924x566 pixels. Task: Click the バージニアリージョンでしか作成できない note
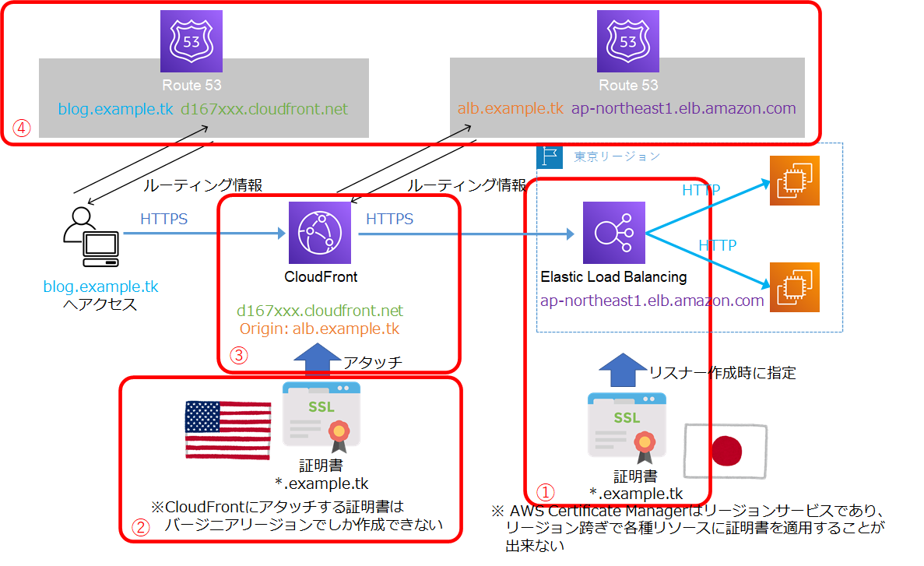pos(303,524)
